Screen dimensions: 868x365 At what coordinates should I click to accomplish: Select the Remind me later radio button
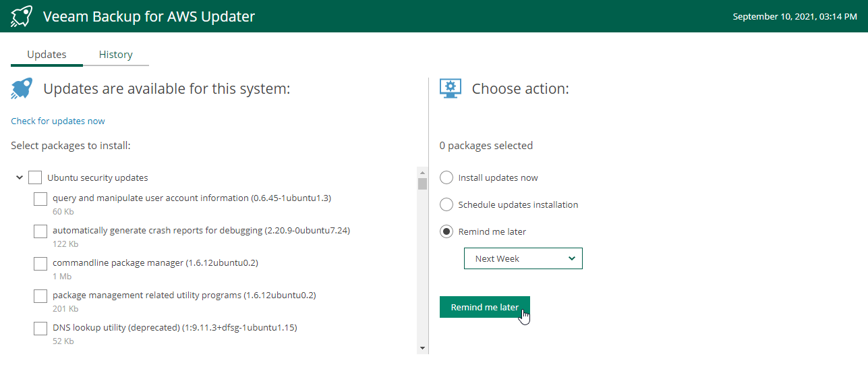446,232
